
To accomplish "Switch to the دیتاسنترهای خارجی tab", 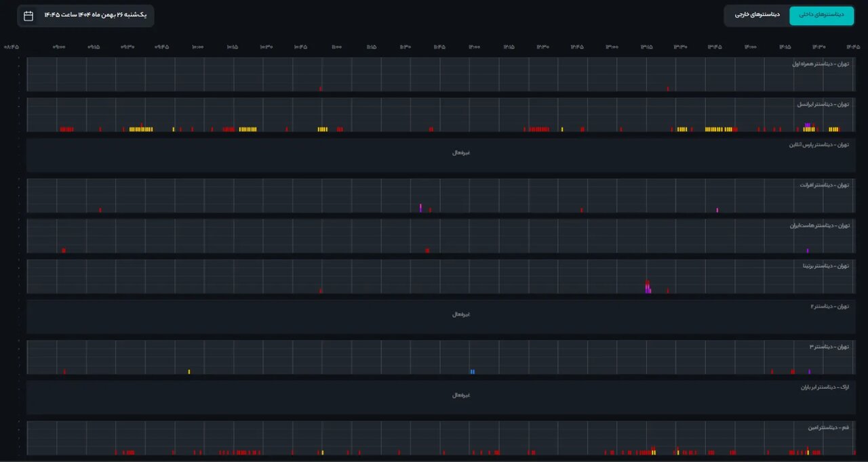I will coord(757,15).
